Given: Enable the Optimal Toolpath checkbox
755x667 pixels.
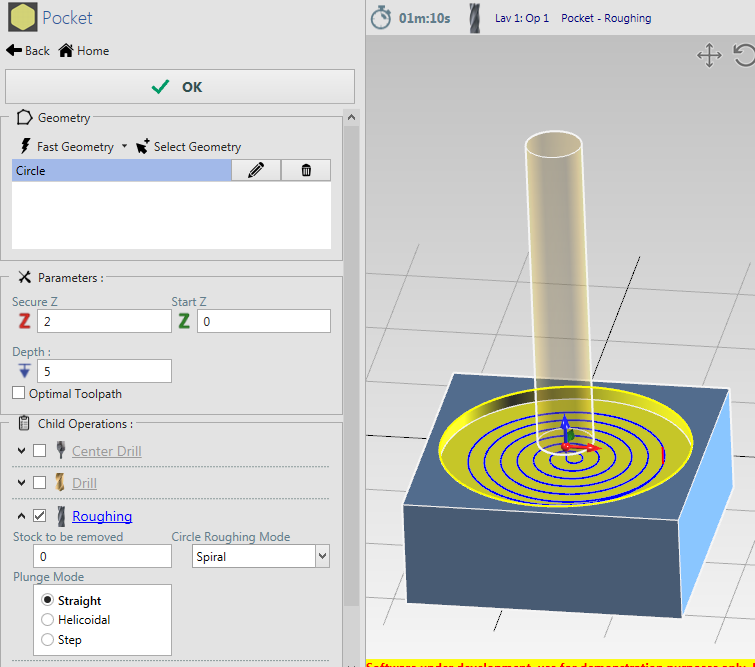Looking at the screenshot, I should [18, 393].
